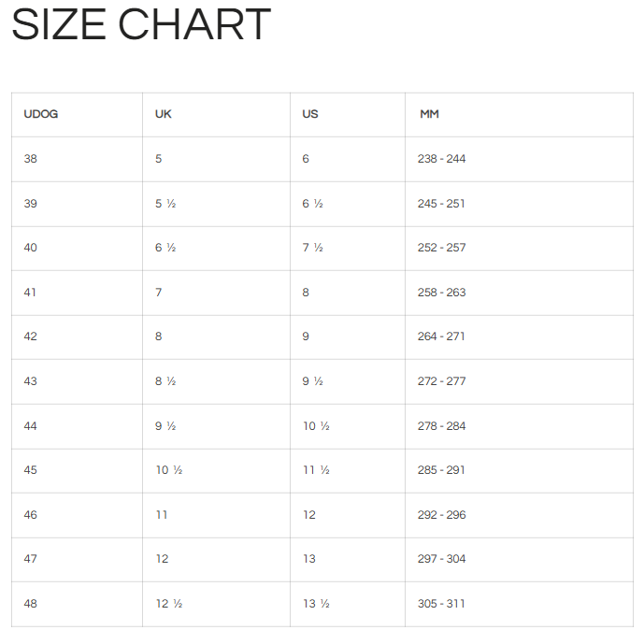This screenshot has height=644, width=644.
Task: Click UDOG size 38 cell
Action: (x=31, y=159)
